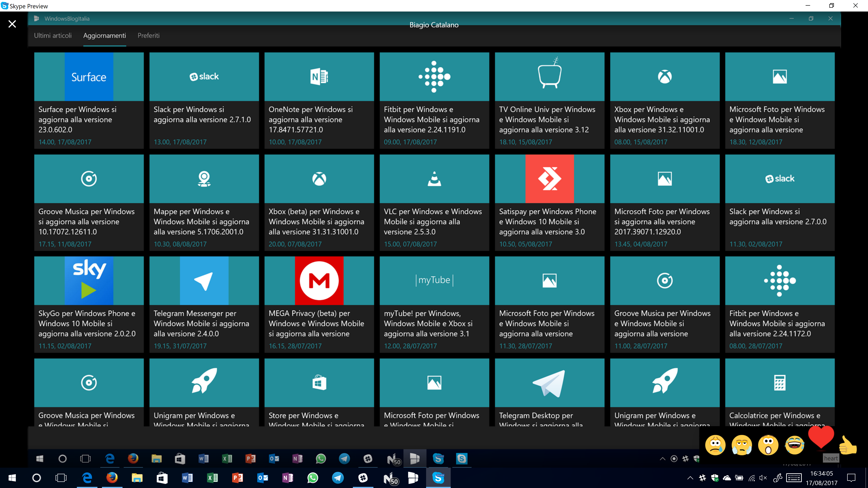This screenshot has height=488, width=868.
Task: Open the Slack version 2.7.1.0 article
Action: (x=204, y=100)
